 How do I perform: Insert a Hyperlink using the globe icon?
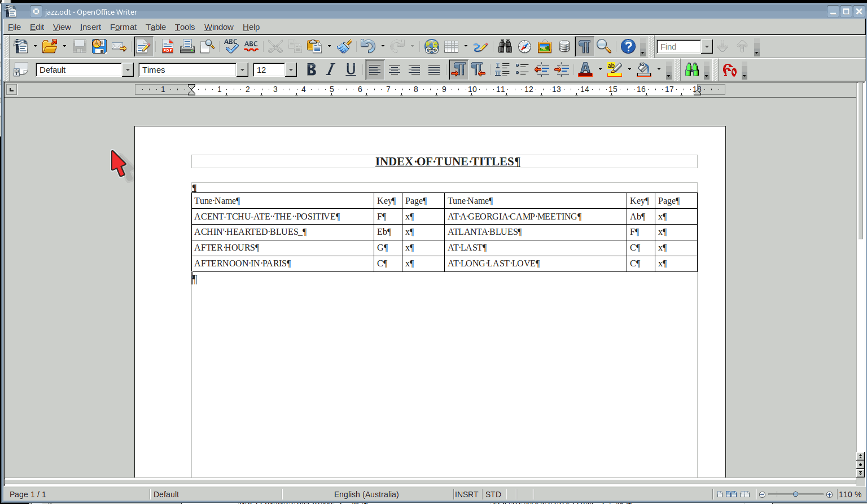pos(432,46)
